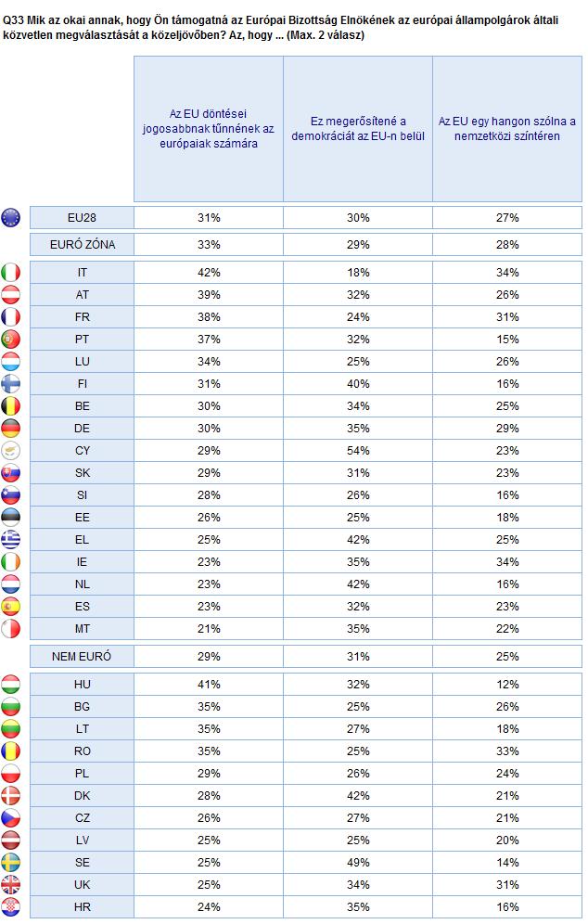
Task: Click the 'Ez megerősítené a demokráciát' column header
Action: pos(358,129)
